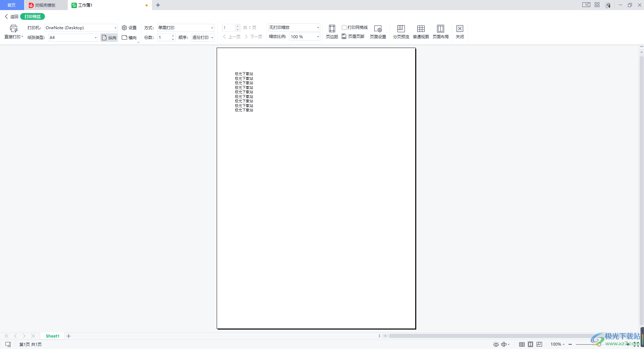Screen dimensions: 644x349
Task: Click the four-squares app grid icon in title bar
Action: tap(597, 5)
